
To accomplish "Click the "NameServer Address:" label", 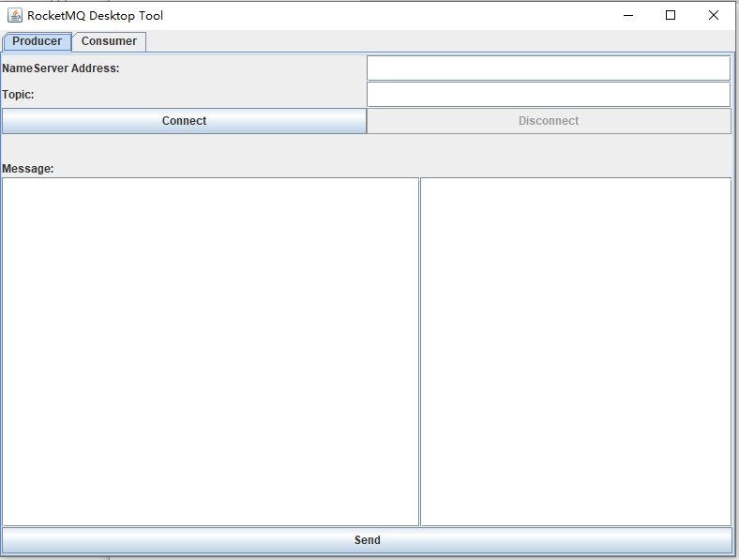I will pyautogui.click(x=61, y=68).
